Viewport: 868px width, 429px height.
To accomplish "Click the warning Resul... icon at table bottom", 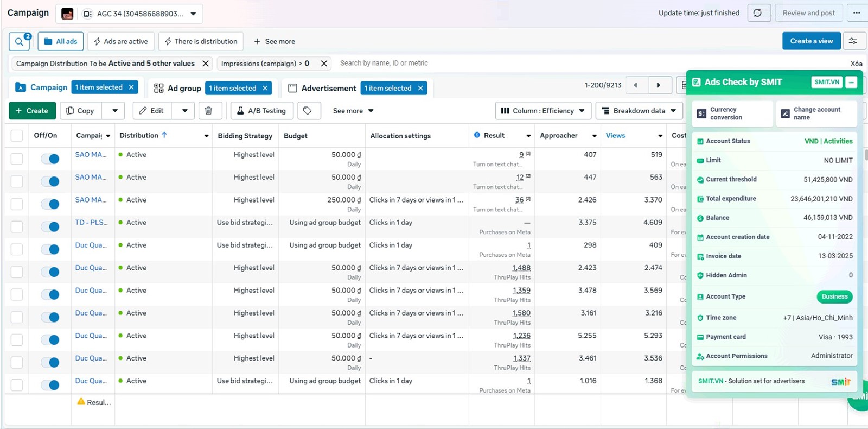I will (81, 402).
